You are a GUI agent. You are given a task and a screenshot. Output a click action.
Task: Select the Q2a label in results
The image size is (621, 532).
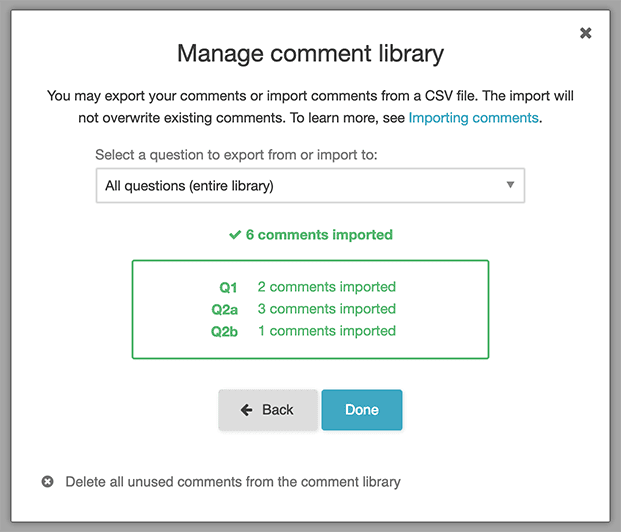tap(225, 309)
